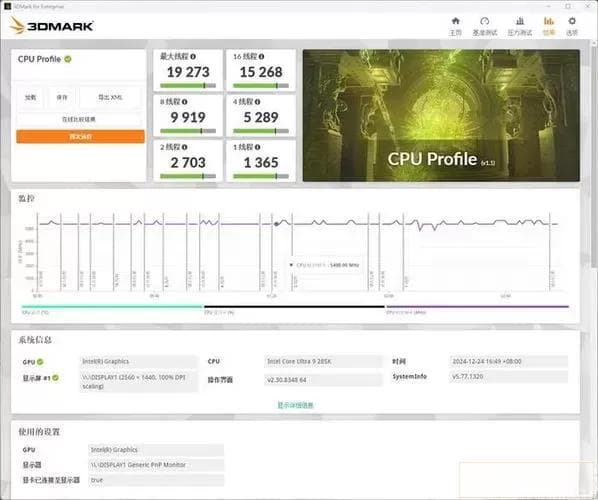The image size is (598, 500).
Task: Click the v2.30.8348 64 version value
Action: pos(323,380)
